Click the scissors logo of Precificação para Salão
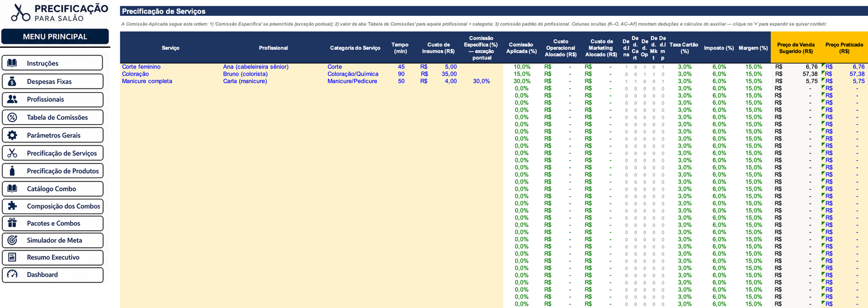The image size is (868, 308). coord(21,12)
